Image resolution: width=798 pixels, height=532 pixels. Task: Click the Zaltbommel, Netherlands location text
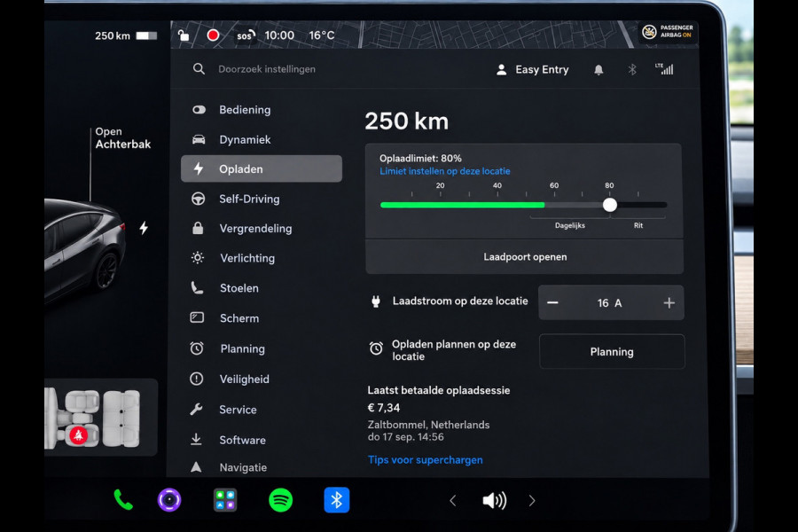pos(428,425)
